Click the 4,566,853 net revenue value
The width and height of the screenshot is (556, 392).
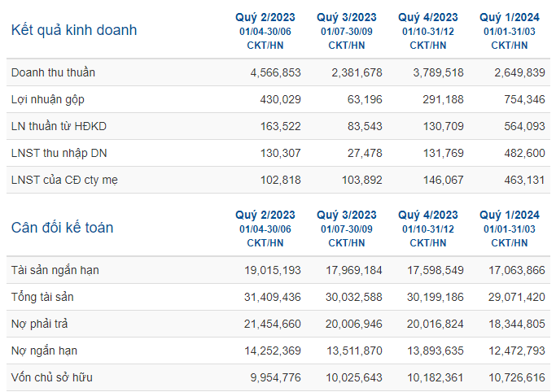[x=275, y=72]
